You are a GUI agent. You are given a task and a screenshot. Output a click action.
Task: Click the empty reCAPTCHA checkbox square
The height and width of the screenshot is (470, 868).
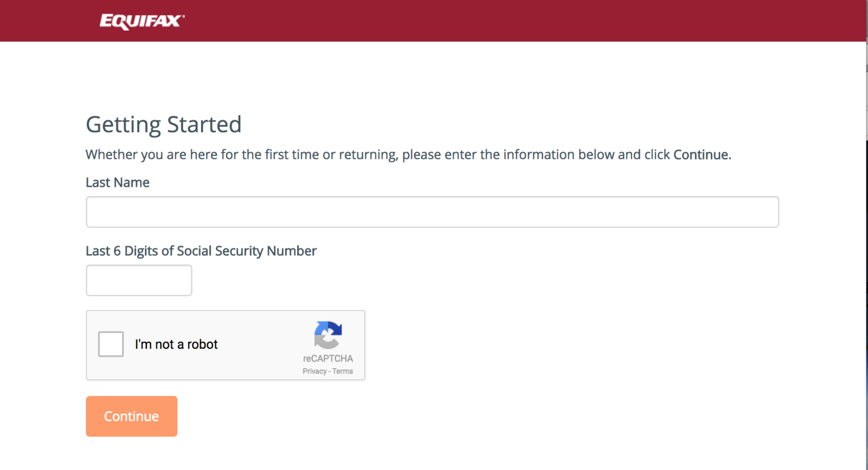click(x=111, y=344)
